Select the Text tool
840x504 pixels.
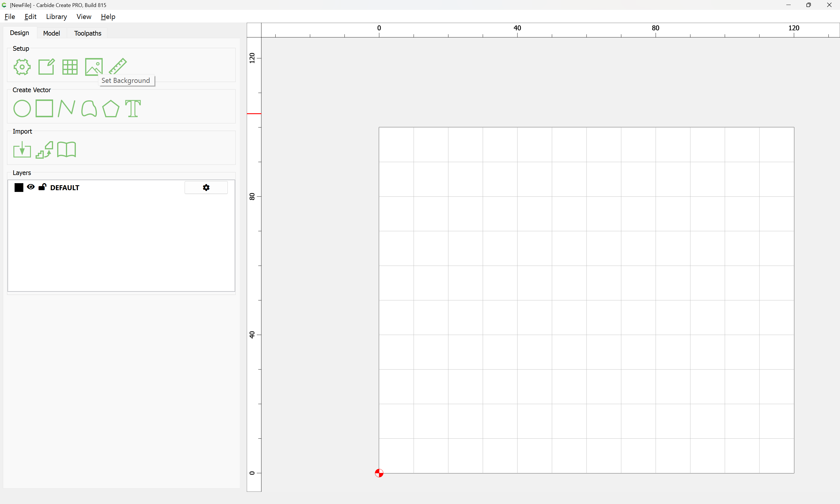pos(133,108)
